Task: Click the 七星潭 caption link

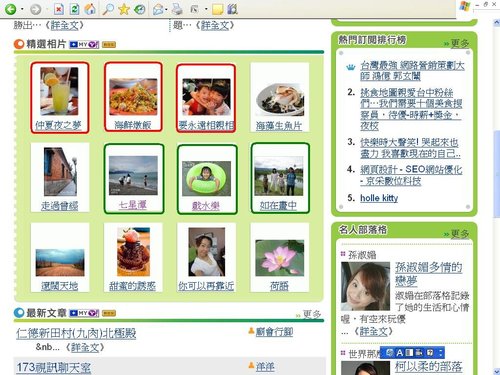Action: pyautogui.click(x=133, y=205)
